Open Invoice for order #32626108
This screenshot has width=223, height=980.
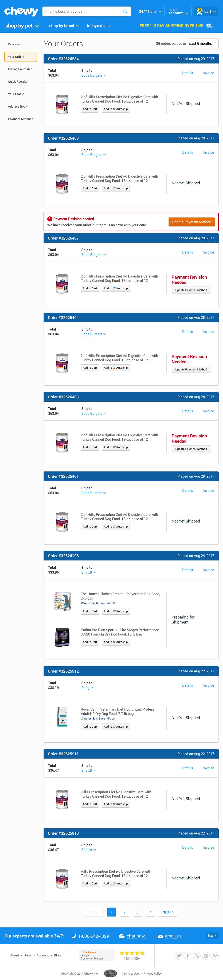(208, 570)
